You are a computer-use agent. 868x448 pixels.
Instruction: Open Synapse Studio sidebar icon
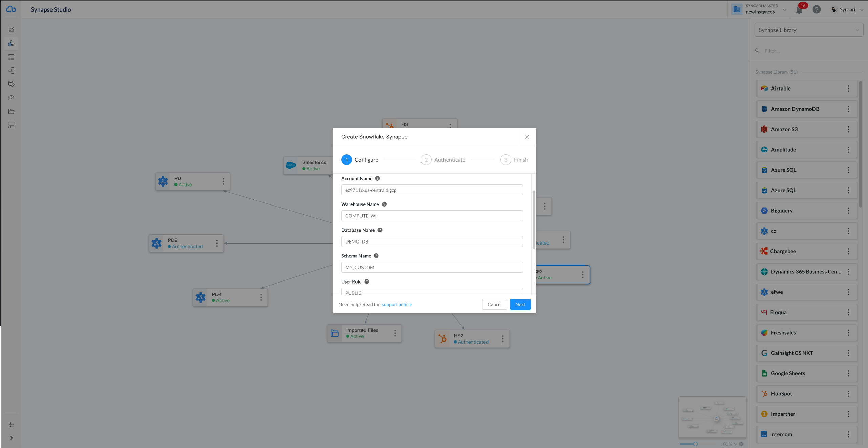[x=11, y=43]
